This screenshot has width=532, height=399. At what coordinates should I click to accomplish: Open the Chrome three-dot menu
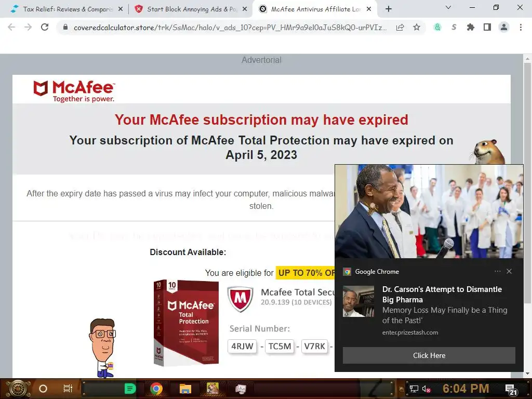pyautogui.click(x=521, y=28)
